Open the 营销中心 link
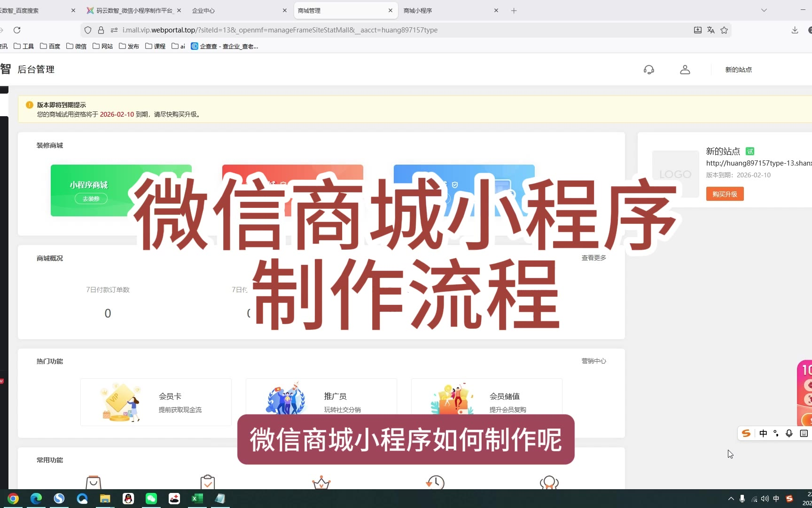Viewport: 812px width, 508px height. (x=593, y=361)
